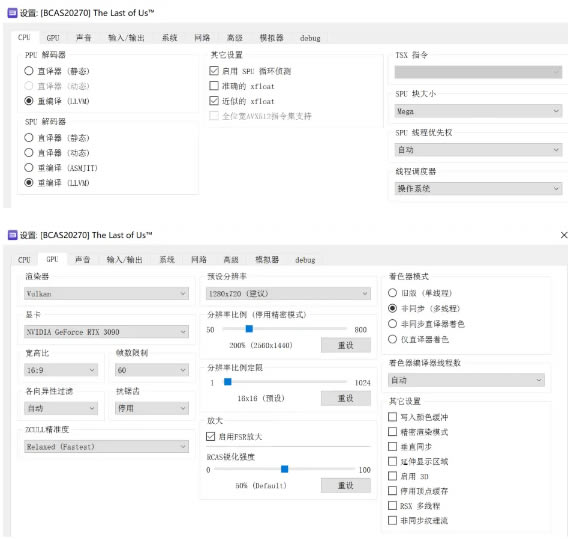Click the RPCS3 icon in upper window title
The width and height of the screenshot is (568, 539).
tap(12, 13)
